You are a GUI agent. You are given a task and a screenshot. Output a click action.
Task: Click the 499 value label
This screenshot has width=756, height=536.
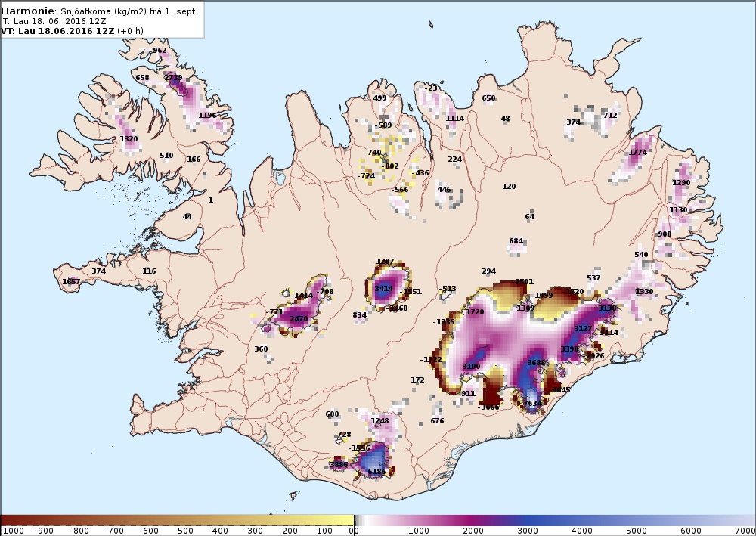click(x=380, y=98)
